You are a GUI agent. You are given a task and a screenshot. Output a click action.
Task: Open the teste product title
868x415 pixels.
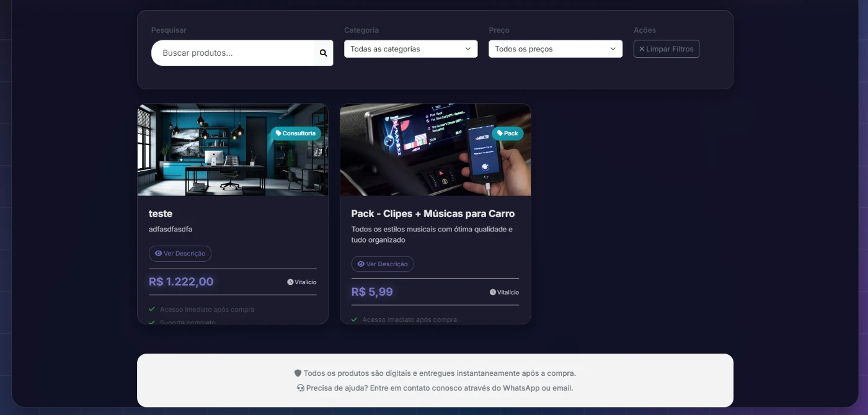(161, 213)
